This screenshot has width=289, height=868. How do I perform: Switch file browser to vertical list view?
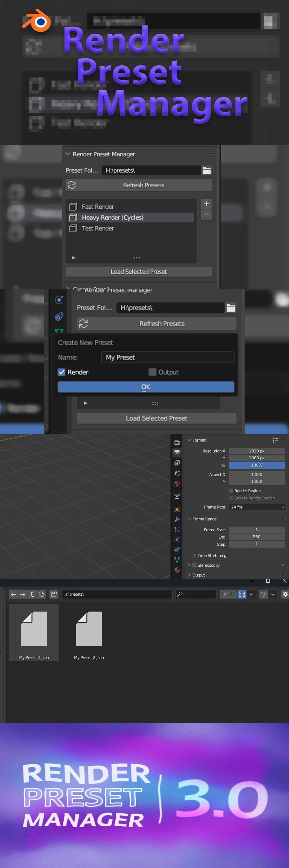click(x=224, y=594)
